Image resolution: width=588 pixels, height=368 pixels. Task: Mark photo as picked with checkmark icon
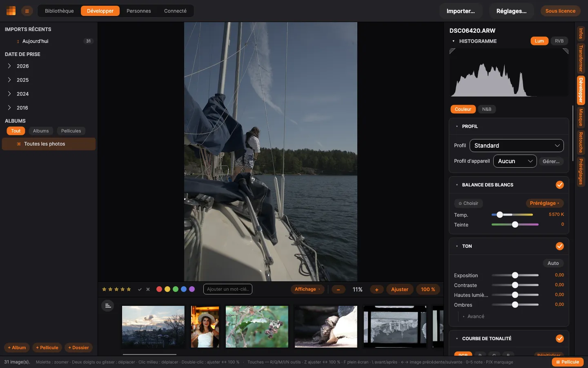(x=140, y=289)
